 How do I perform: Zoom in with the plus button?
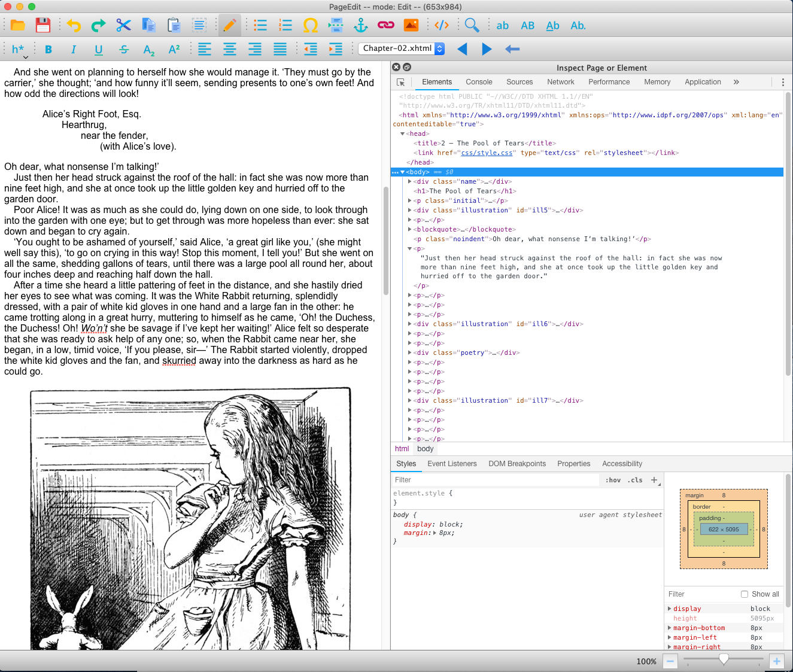(776, 661)
